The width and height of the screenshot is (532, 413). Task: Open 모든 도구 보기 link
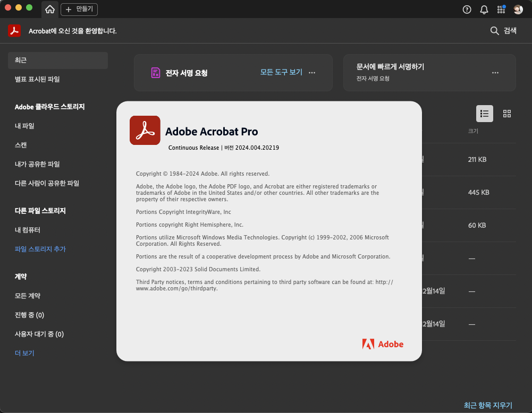pos(281,72)
